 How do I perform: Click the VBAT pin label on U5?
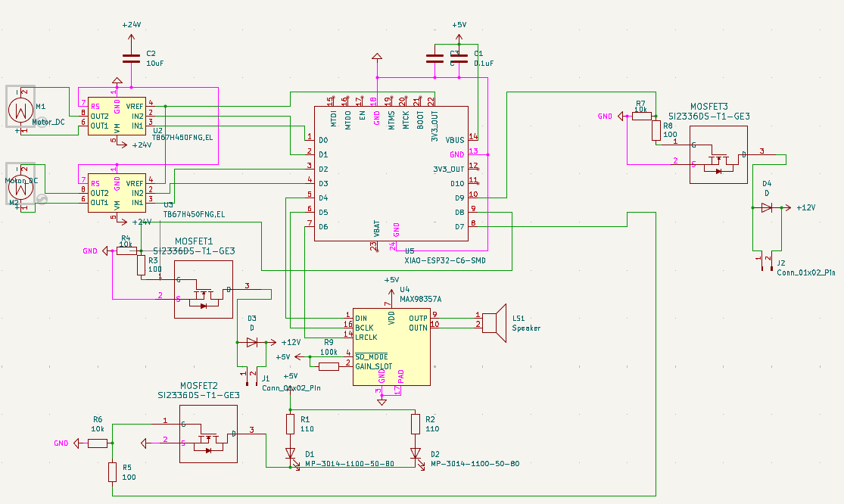point(377,229)
